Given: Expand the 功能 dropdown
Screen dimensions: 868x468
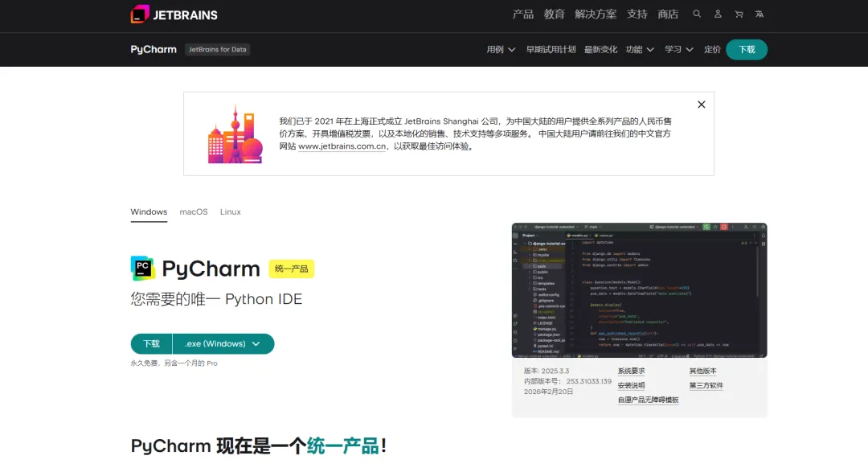Looking at the screenshot, I should click(640, 50).
